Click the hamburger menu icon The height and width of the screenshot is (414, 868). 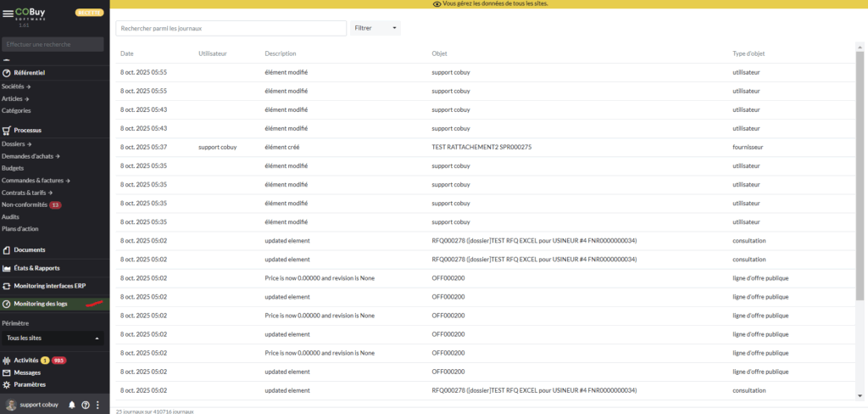[x=8, y=14]
